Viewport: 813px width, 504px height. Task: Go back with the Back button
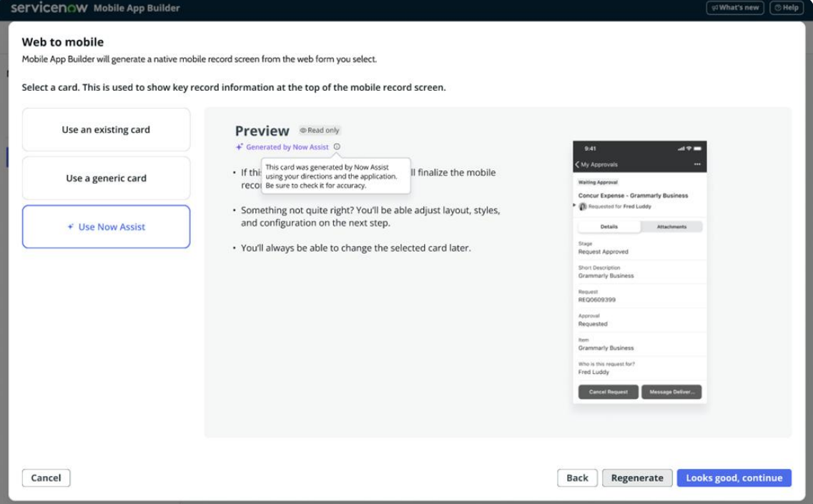pyautogui.click(x=577, y=478)
